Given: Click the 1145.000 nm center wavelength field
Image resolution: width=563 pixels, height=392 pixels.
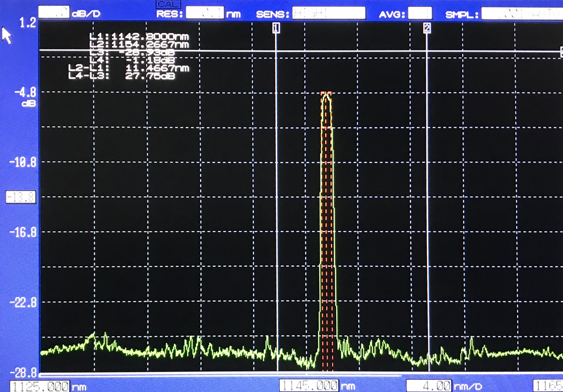Looking at the screenshot, I should pos(309,385).
